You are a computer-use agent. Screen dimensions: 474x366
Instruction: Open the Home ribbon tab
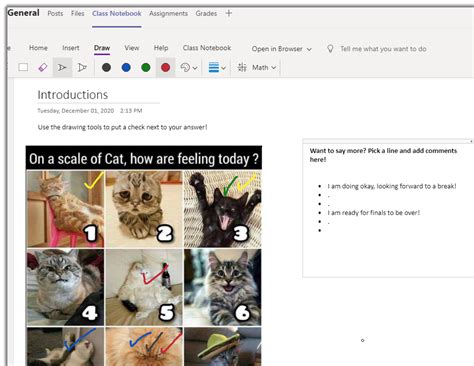click(38, 48)
